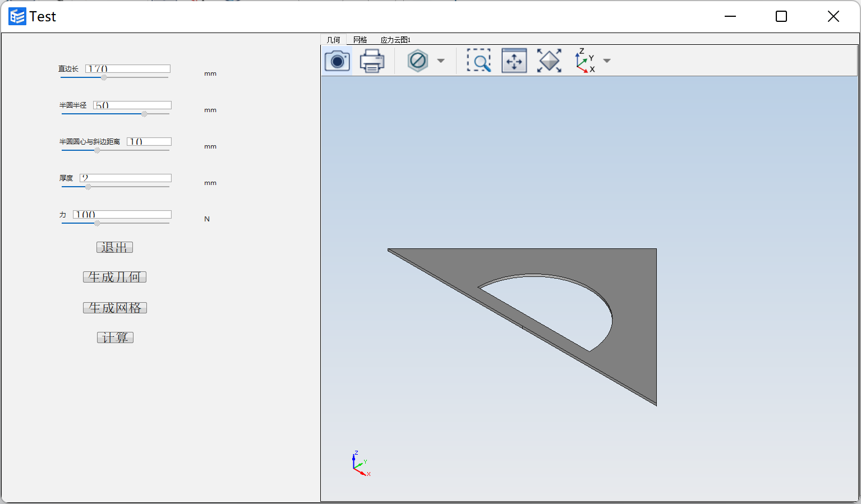Viewport: 861px width, 504px height.
Task: Click the 直边长 input field
Action: (128, 68)
